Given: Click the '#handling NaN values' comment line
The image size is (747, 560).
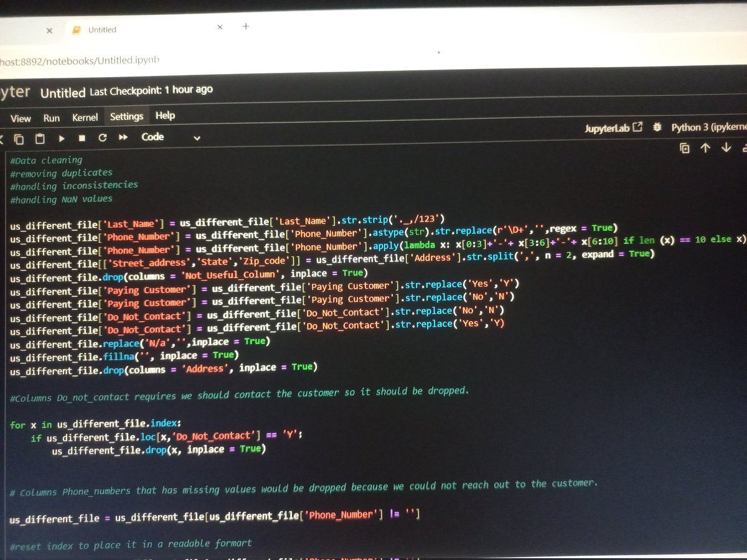Looking at the screenshot, I should point(61,199).
